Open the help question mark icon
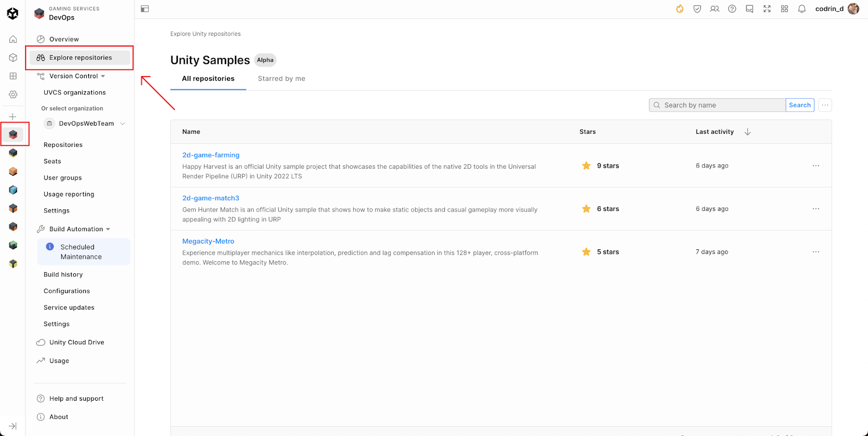868x436 pixels. coord(732,9)
